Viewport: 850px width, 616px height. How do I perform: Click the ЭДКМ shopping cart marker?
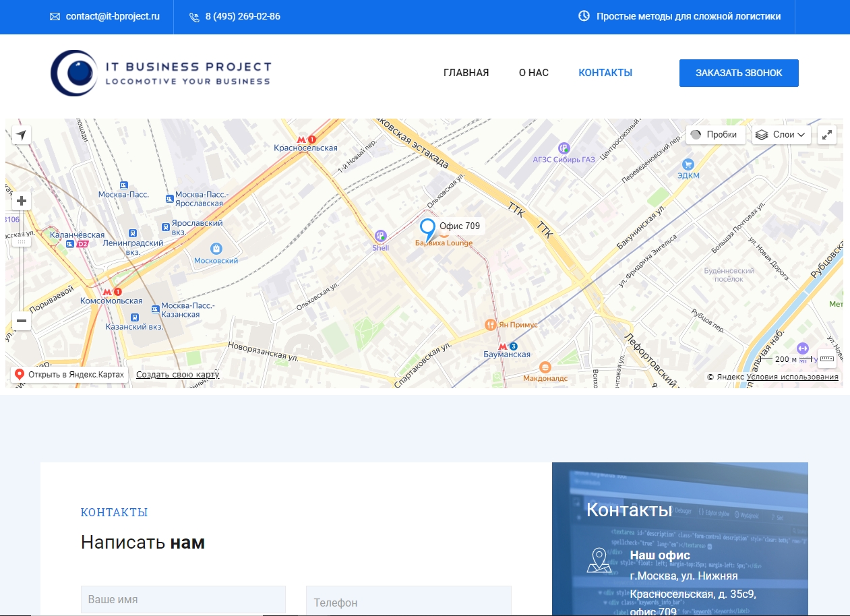[x=688, y=164]
